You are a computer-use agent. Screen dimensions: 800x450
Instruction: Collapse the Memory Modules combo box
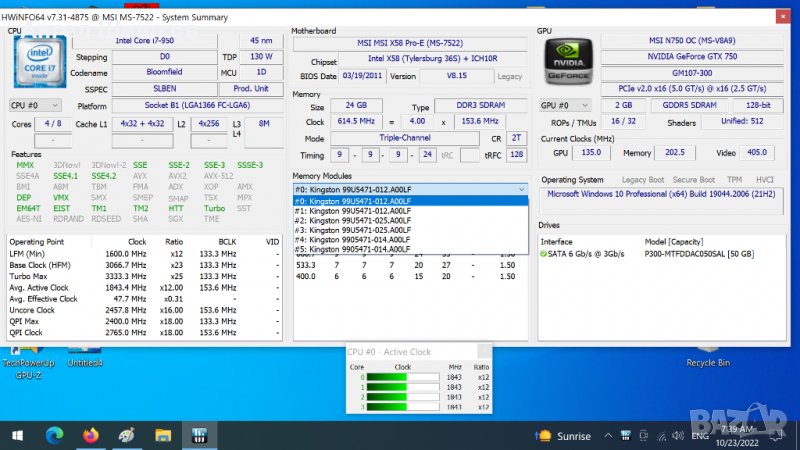click(521, 189)
